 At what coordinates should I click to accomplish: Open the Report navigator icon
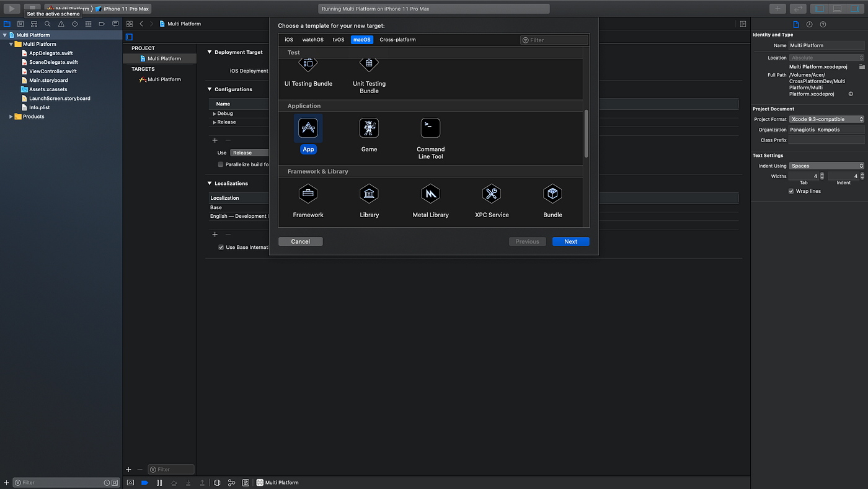point(115,24)
